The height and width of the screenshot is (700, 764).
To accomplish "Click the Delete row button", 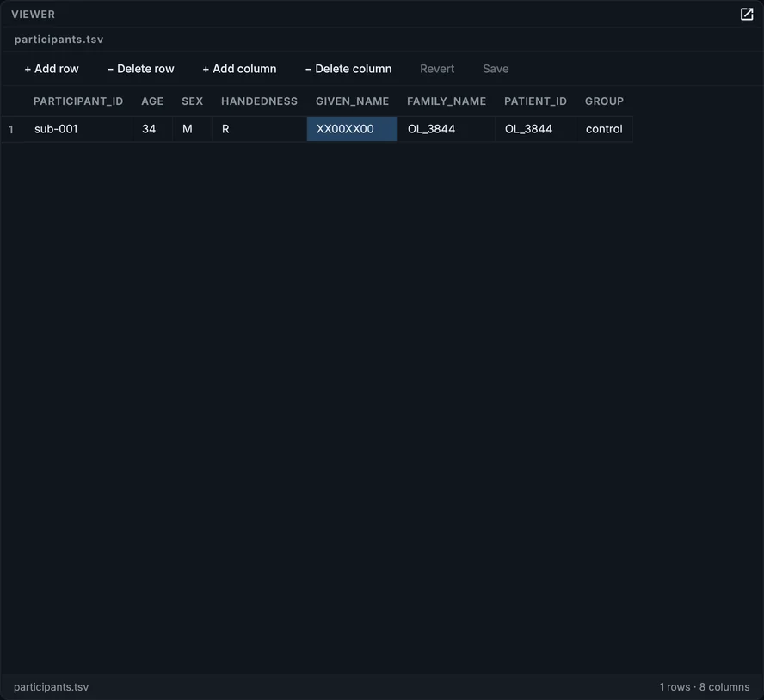I will tap(140, 69).
